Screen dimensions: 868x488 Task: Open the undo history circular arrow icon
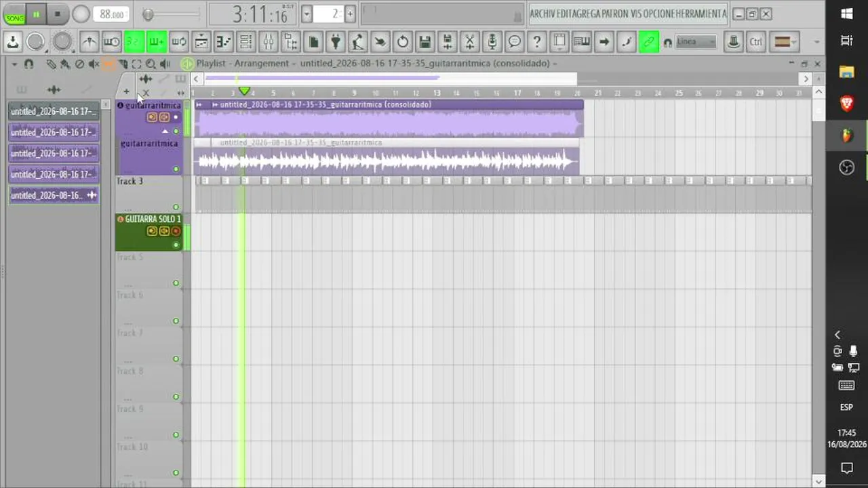click(403, 42)
